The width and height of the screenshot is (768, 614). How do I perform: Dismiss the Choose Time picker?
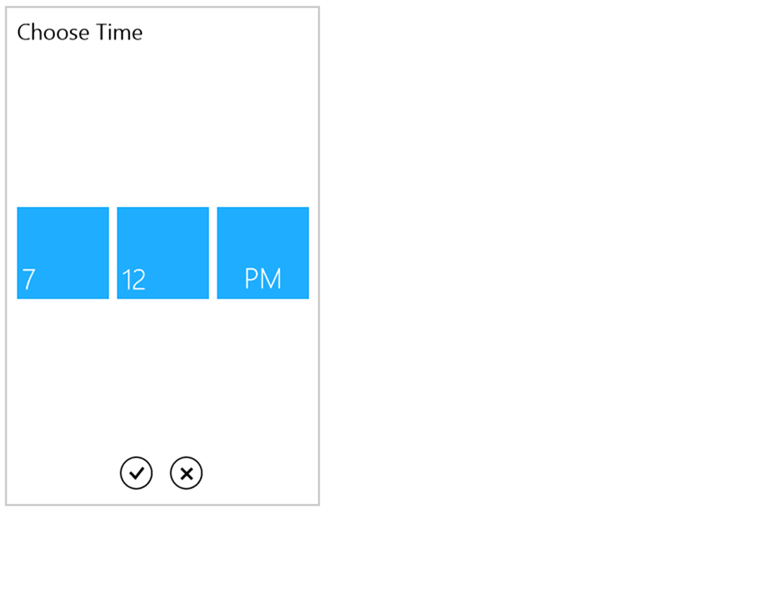click(186, 472)
